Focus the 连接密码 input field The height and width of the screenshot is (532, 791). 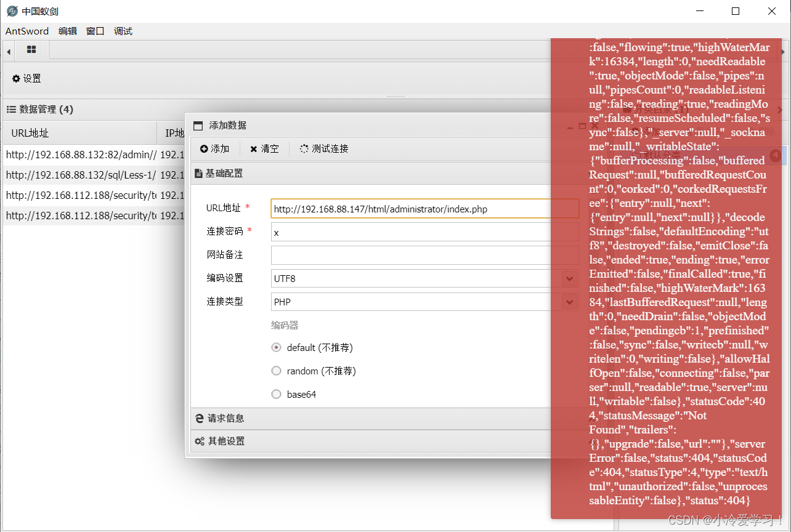tap(425, 232)
